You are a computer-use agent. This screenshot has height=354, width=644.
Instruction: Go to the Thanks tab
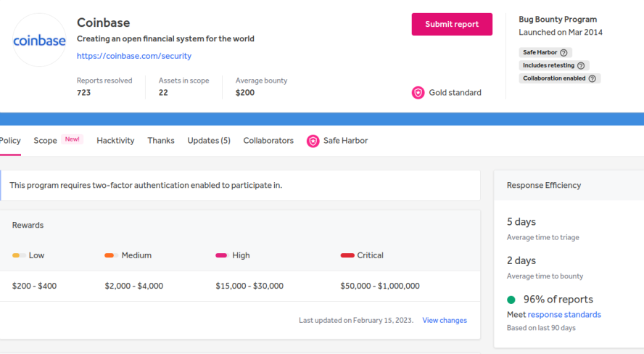tap(161, 141)
